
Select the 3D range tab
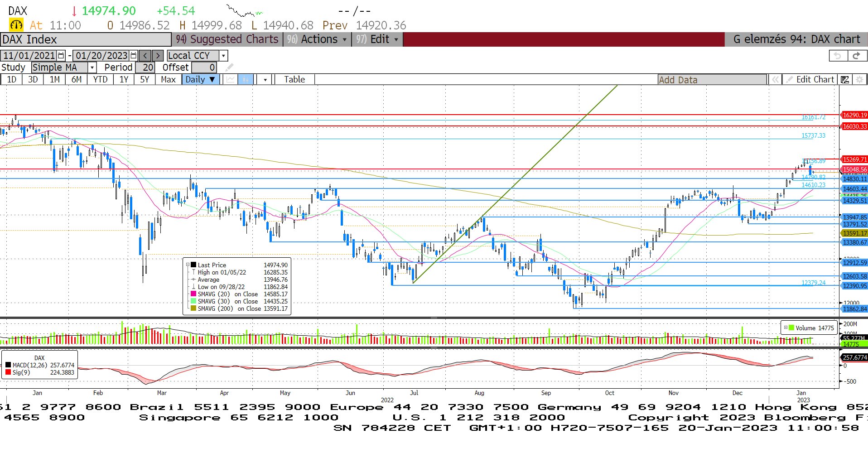[33, 80]
